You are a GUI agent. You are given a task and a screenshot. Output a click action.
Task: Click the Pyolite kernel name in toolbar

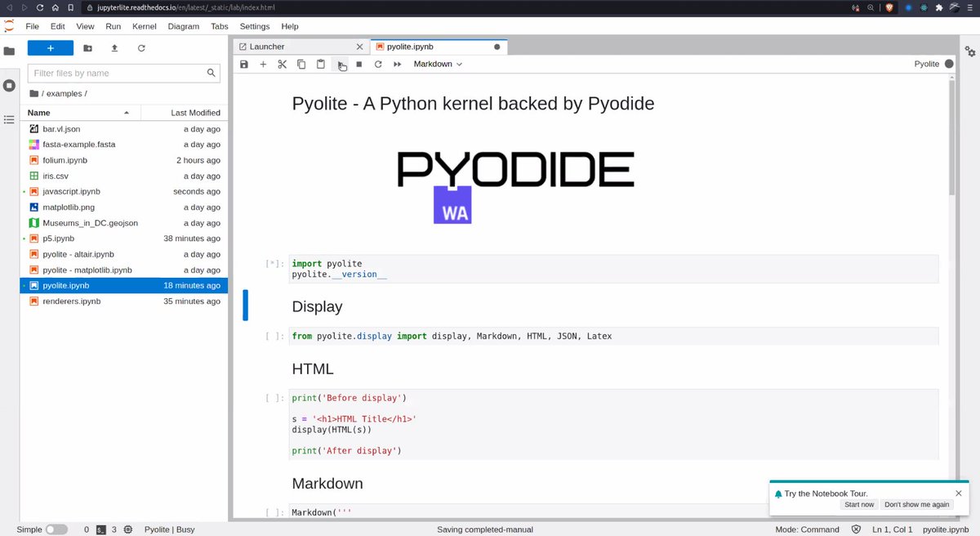[x=926, y=64]
